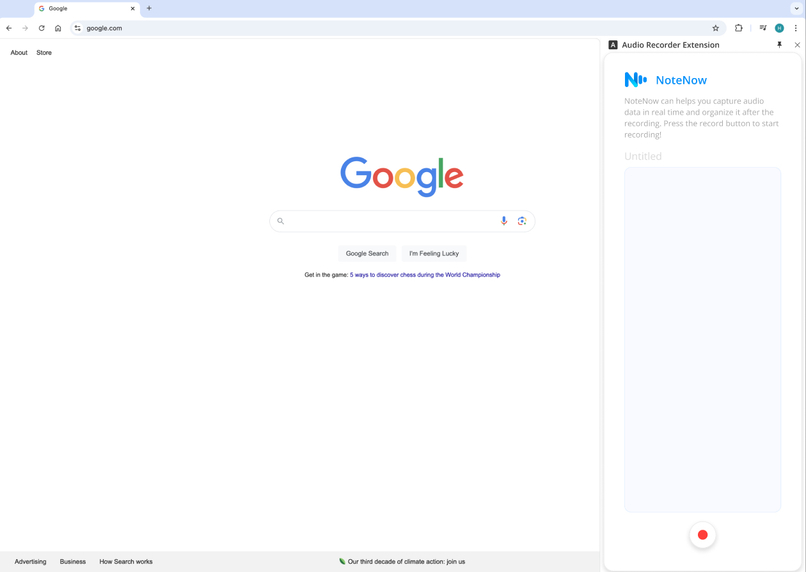Image resolution: width=806 pixels, height=572 pixels.
Task: Click the Google logo
Action: click(402, 176)
